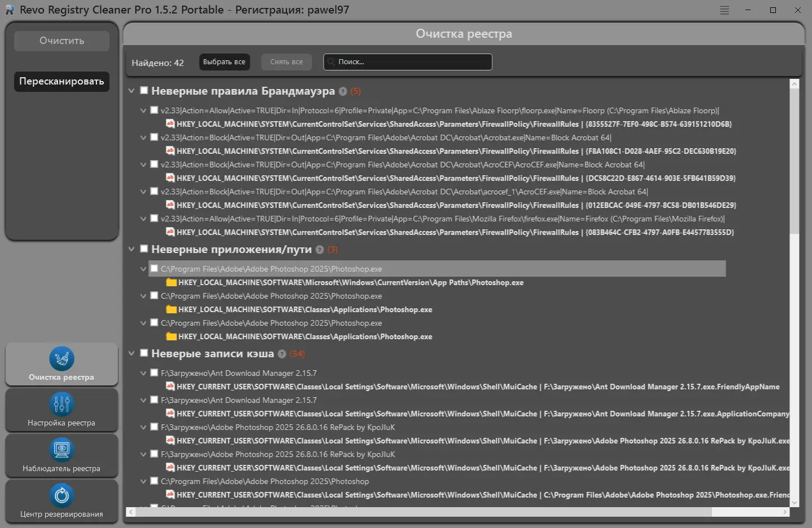Tick the checkbox for the AcroCEF\AcroCEF.exe rule

154,164
